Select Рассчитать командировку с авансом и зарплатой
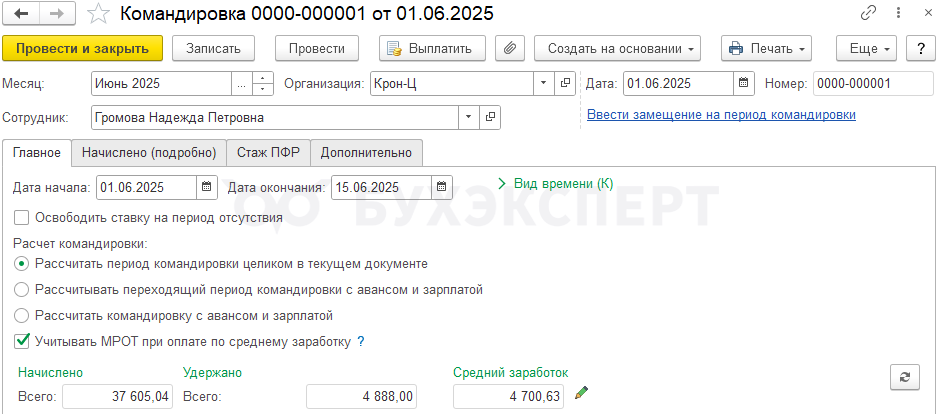The image size is (940, 414). (22, 315)
